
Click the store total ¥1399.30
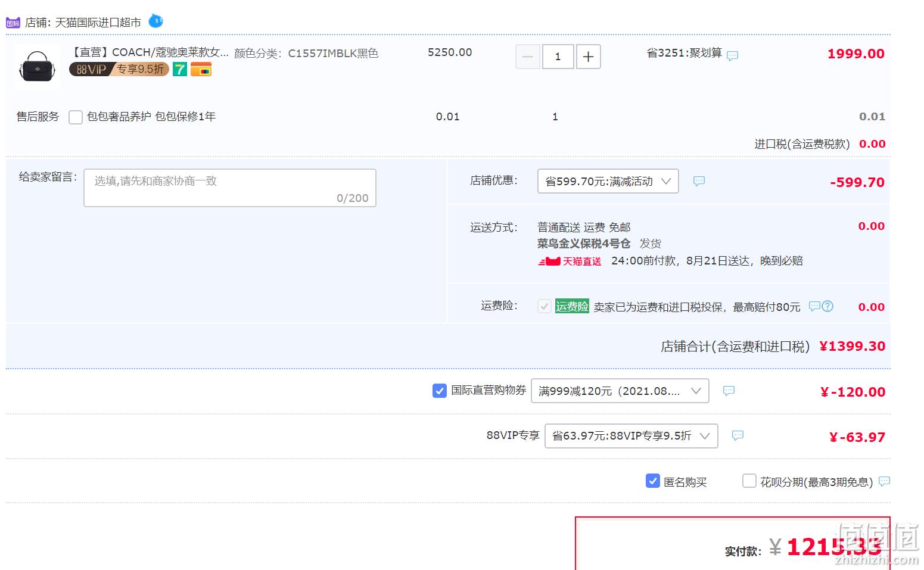853,346
